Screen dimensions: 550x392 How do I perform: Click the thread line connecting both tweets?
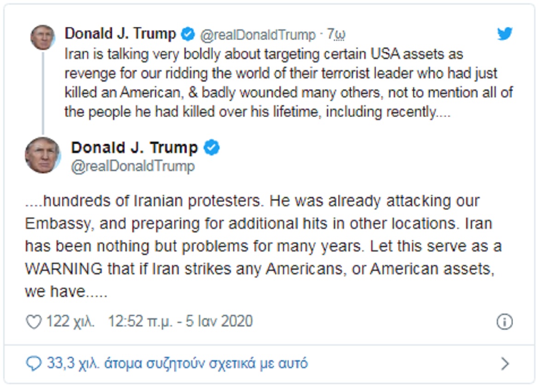tap(43, 92)
